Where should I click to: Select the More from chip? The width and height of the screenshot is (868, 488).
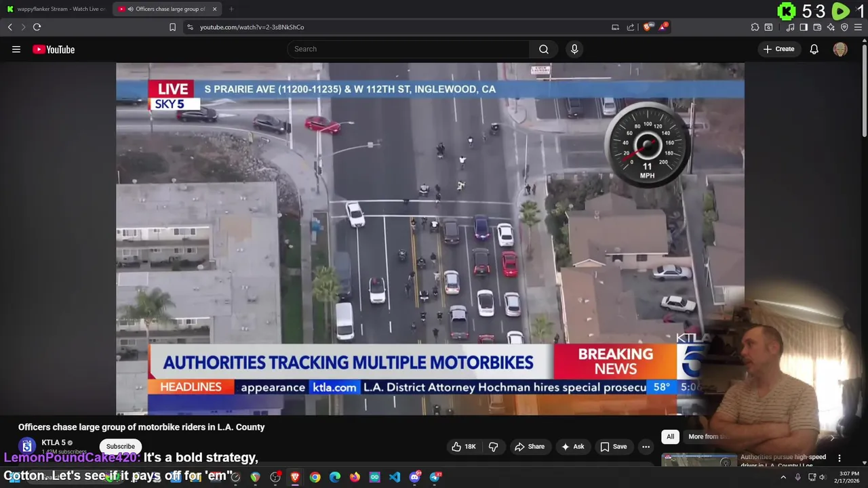707,436
